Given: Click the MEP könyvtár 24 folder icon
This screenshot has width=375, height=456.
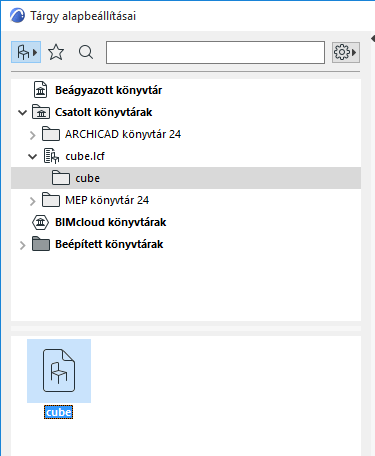Looking at the screenshot, I should click(51, 200).
